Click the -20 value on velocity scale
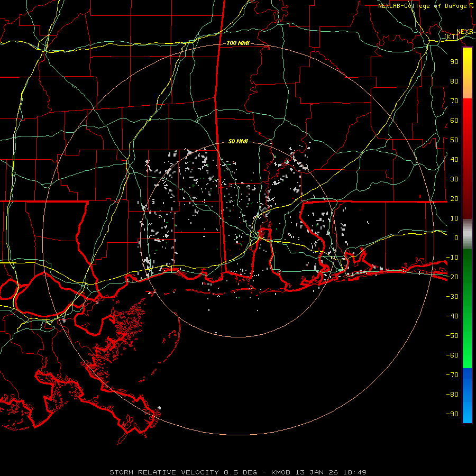This screenshot has width=476, height=476. point(452,277)
